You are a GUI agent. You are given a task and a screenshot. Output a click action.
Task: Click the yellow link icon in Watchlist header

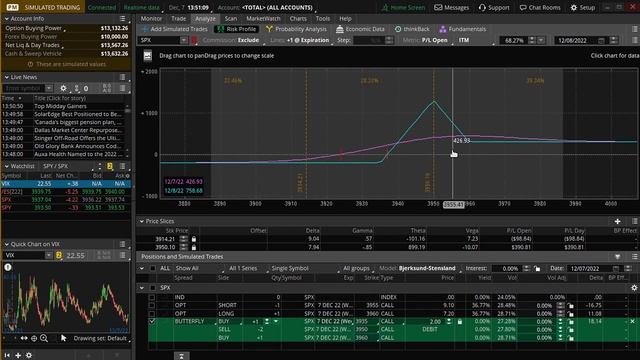110,166
